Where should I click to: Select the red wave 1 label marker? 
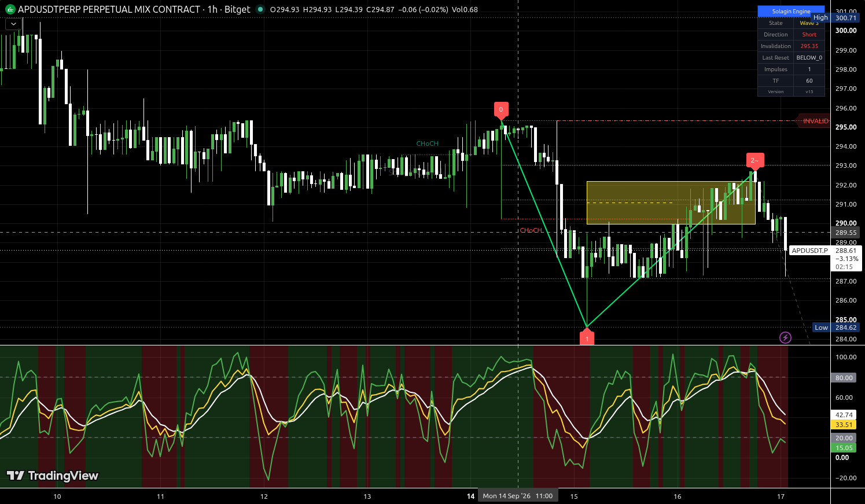(587, 339)
